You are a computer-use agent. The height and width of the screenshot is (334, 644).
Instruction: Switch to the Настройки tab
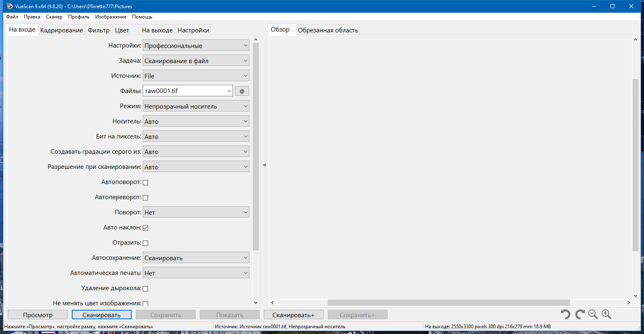pyautogui.click(x=193, y=30)
